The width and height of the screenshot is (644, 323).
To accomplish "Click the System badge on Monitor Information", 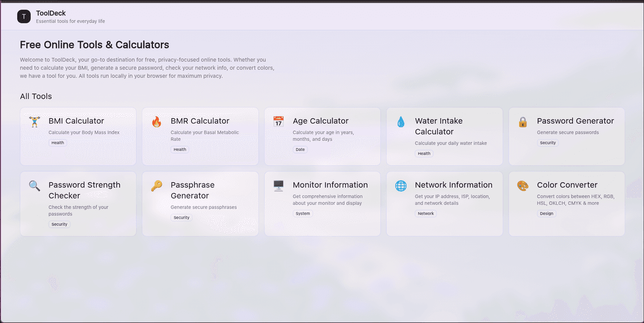I will (x=303, y=213).
